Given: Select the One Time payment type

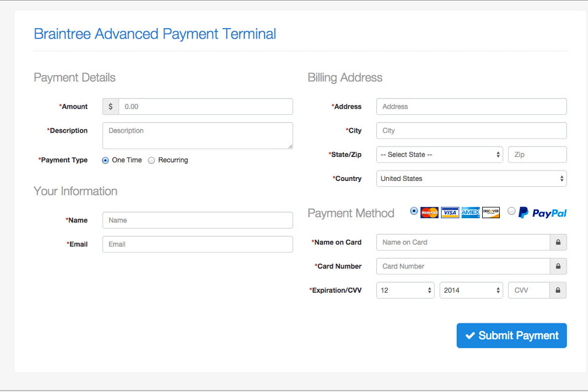Looking at the screenshot, I should pyautogui.click(x=106, y=160).
